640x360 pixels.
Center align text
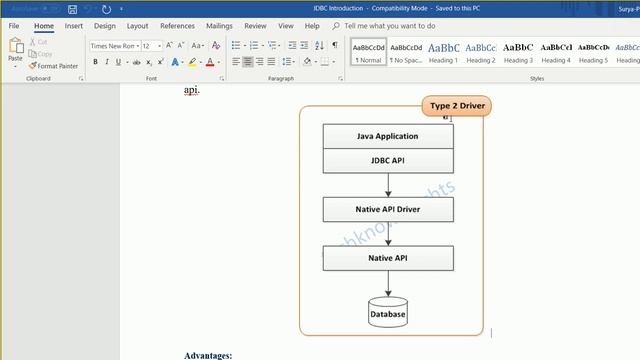click(x=248, y=62)
